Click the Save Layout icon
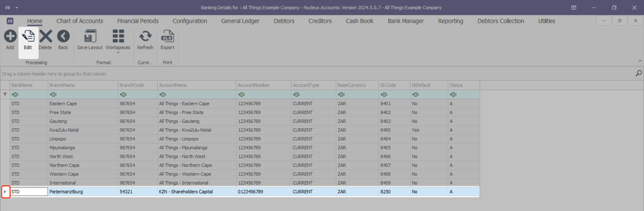The height and width of the screenshot is (211, 644). 90,36
